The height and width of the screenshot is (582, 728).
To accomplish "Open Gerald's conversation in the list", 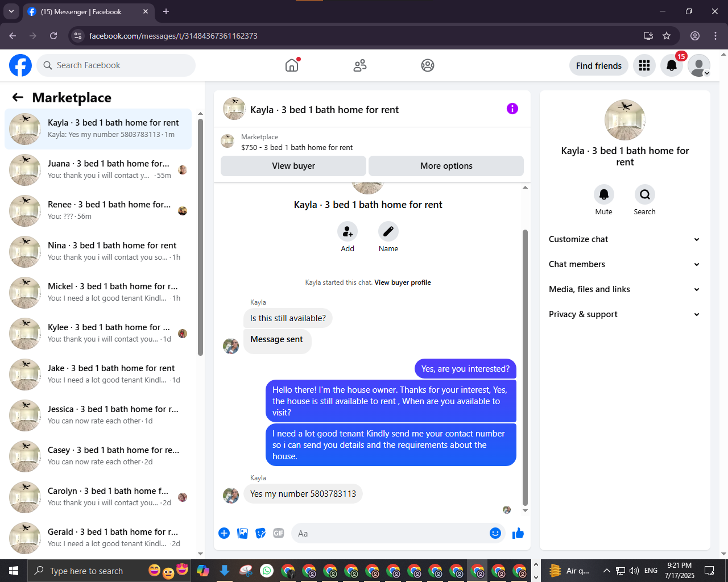I will pos(98,538).
